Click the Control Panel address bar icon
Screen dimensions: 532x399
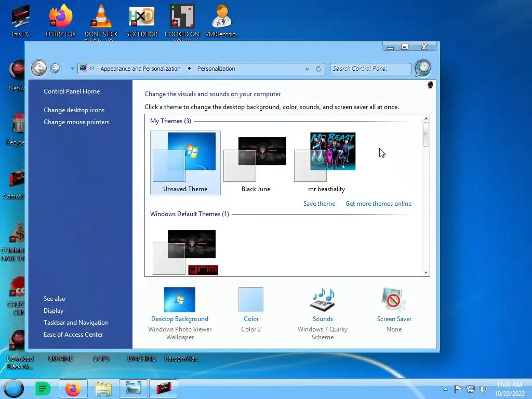[83, 68]
